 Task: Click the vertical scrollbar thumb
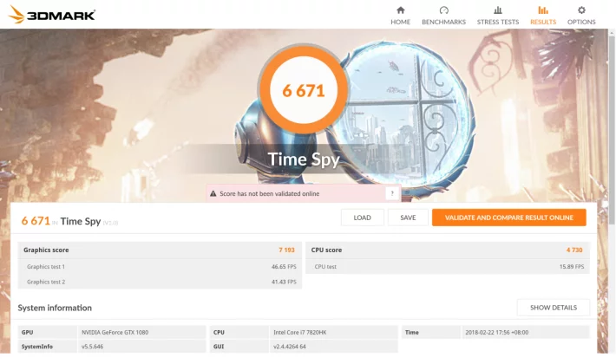click(x=612, y=129)
